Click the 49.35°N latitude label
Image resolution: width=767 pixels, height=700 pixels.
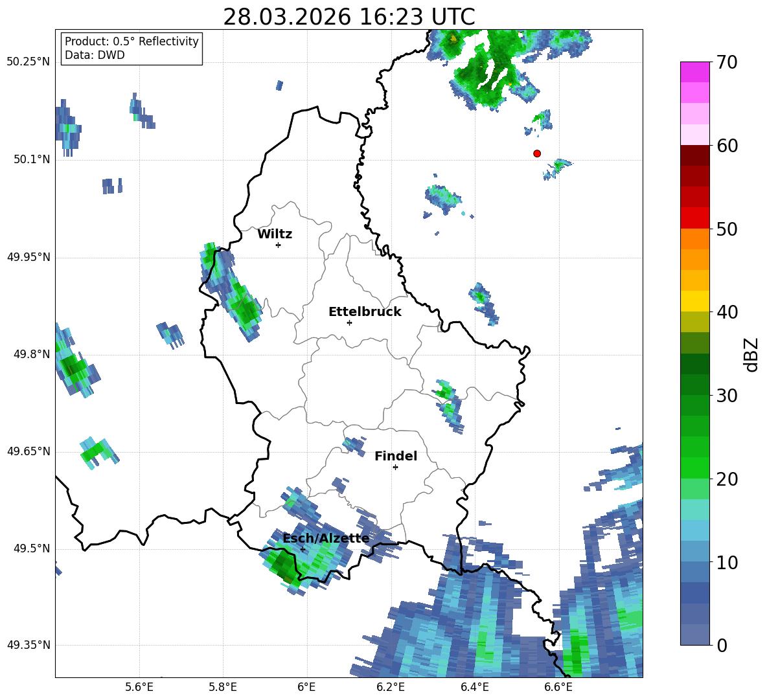(x=29, y=645)
